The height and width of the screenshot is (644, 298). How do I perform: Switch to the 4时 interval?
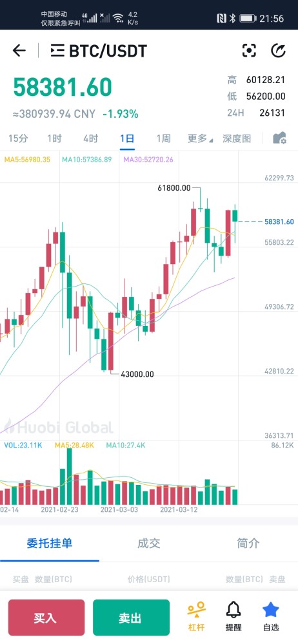pos(90,138)
